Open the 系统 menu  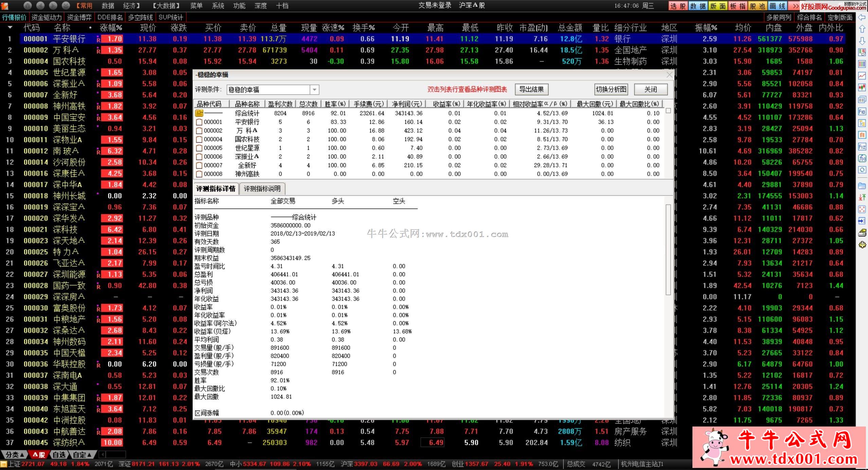pos(218,6)
